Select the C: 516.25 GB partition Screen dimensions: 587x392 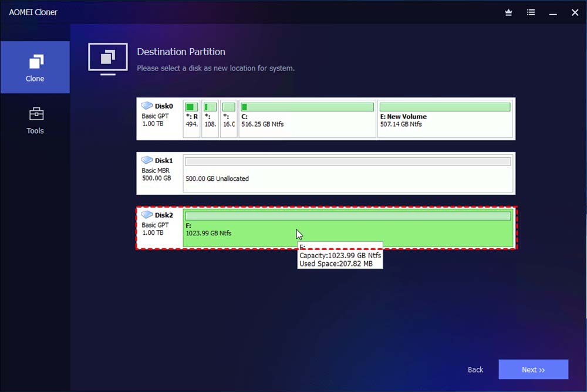[308, 119]
